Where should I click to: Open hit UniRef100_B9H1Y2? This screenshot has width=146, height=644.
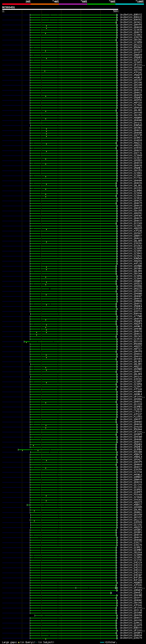tap(131, 17)
